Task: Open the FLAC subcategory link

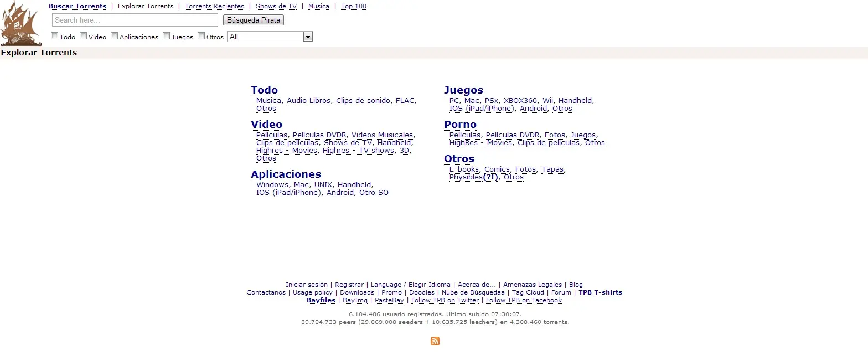Action: click(x=405, y=101)
